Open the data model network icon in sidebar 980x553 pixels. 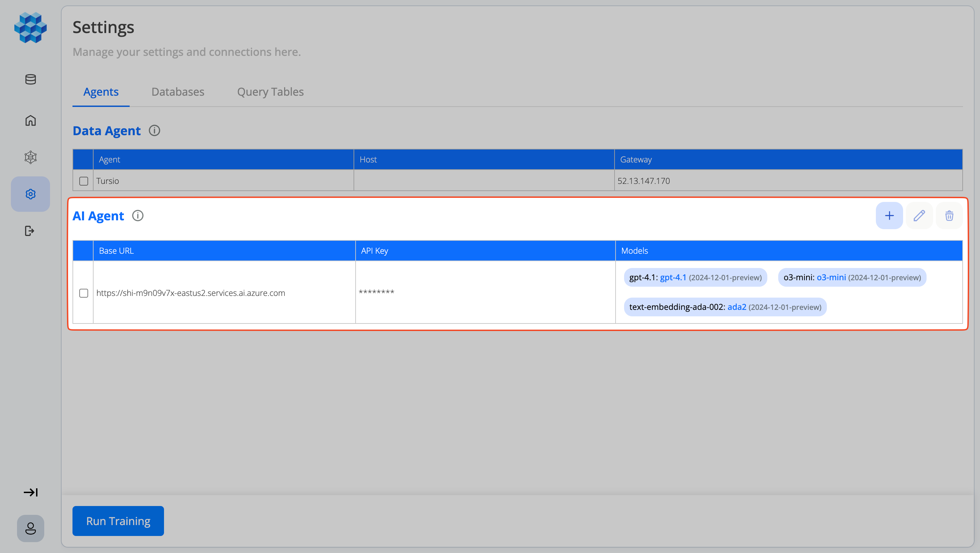click(30, 157)
